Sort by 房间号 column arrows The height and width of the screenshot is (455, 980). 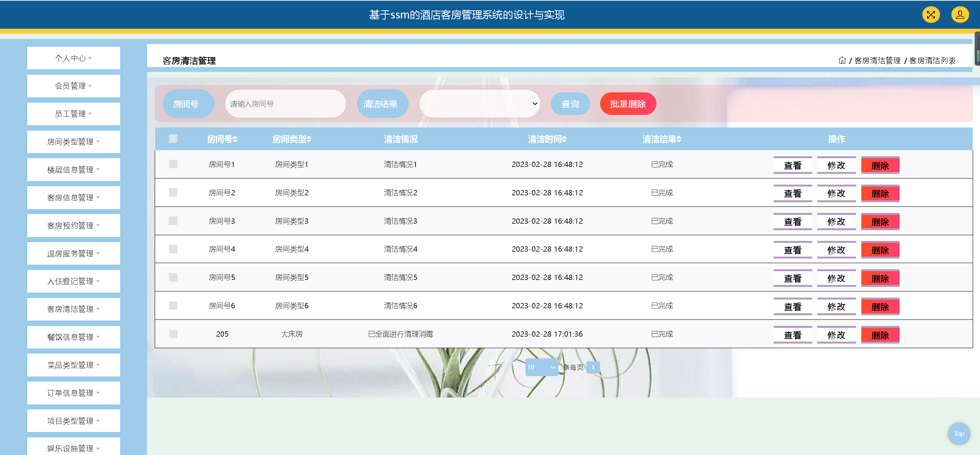coord(235,139)
